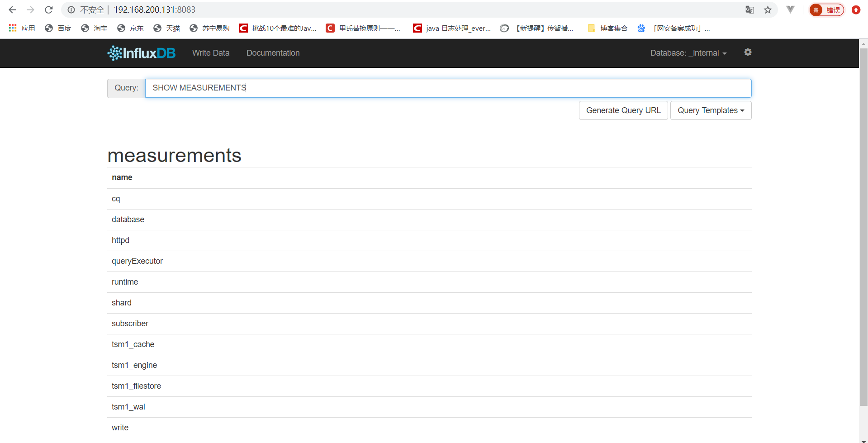Click the site security info icon
Image resolution: width=868 pixels, height=443 pixels.
[71, 10]
